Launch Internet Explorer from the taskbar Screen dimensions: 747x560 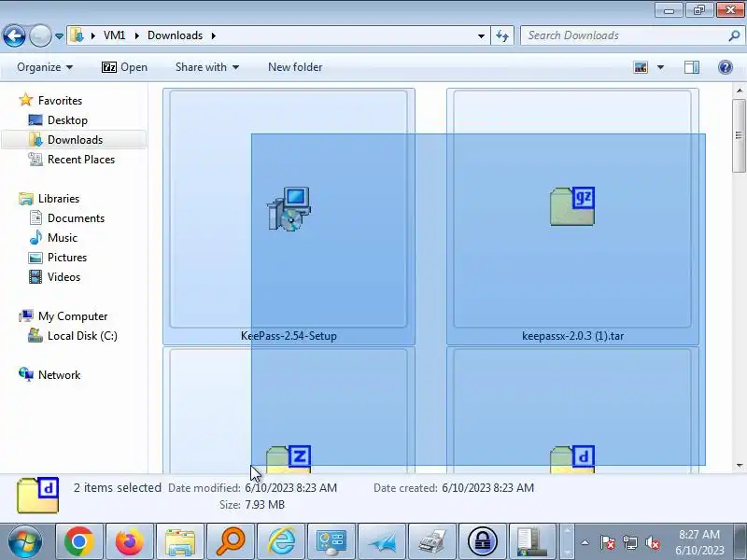pyautogui.click(x=281, y=541)
